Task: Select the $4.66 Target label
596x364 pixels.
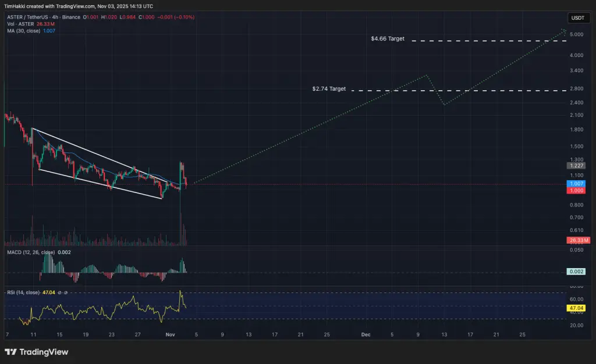Action: [x=386, y=39]
